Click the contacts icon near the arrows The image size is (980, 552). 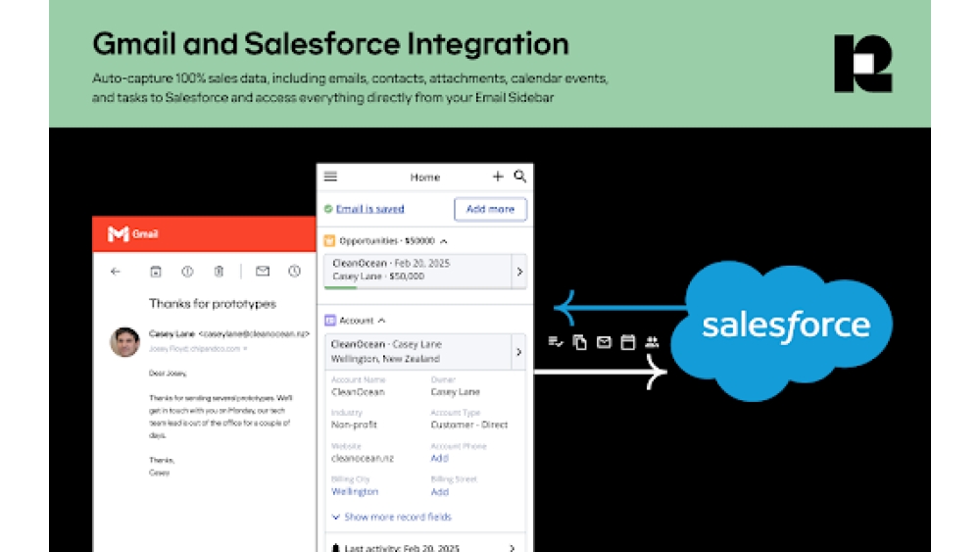click(652, 342)
